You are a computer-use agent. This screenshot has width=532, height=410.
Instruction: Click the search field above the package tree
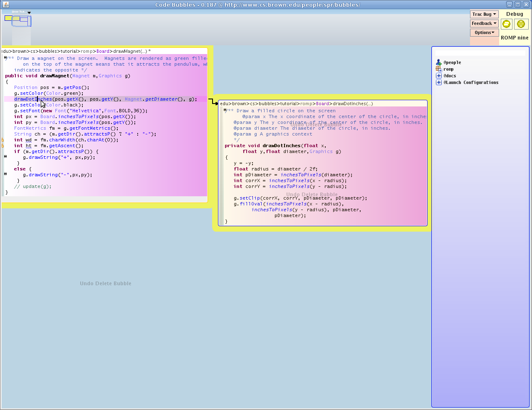pyautogui.click(x=480, y=53)
